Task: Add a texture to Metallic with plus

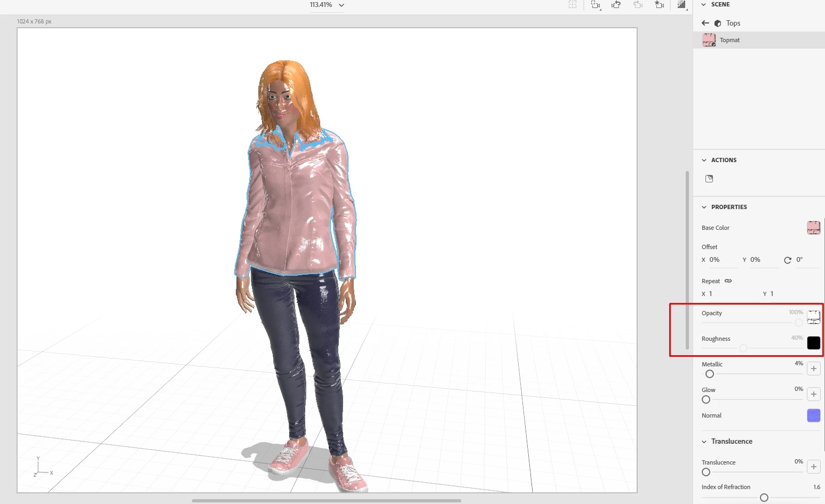Action: pyautogui.click(x=813, y=369)
